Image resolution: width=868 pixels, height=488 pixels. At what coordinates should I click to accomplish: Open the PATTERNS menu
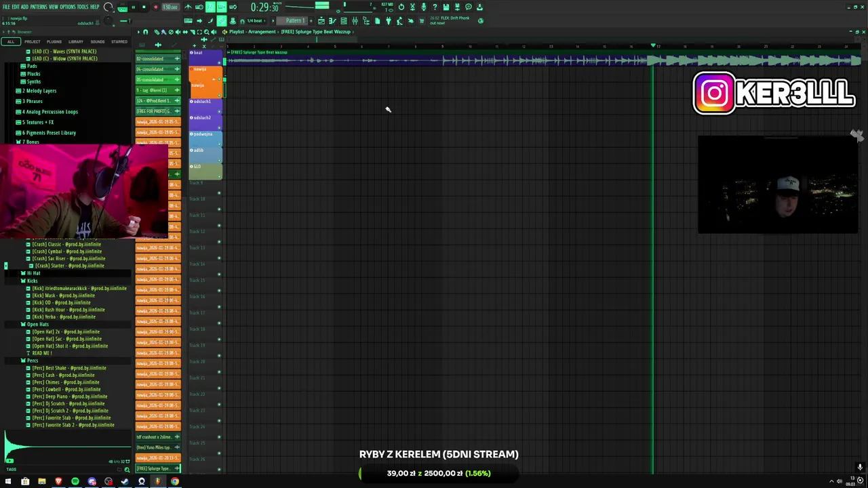click(x=39, y=7)
